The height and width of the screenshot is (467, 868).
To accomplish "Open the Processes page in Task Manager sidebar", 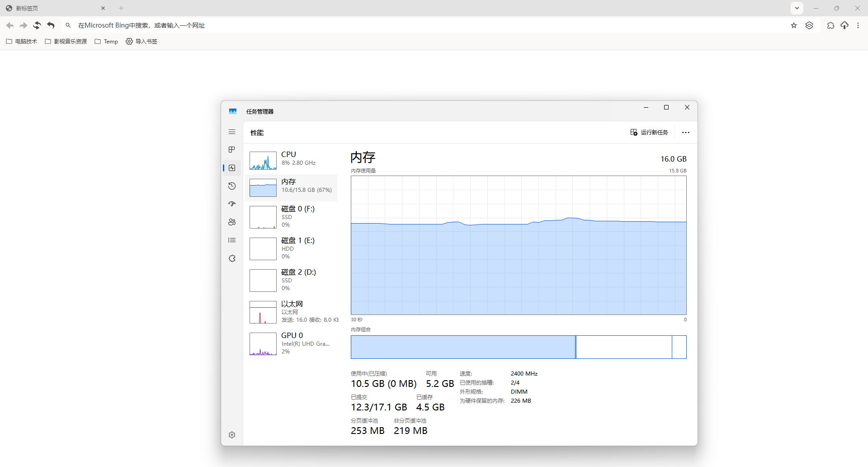I will click(x=232, y=150).
